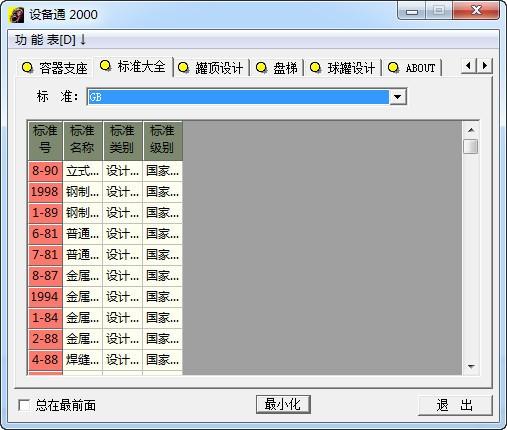This screenshot has height=430, width=507.
Task: Click the 标准 GB combo box field
Action: (x=238, y=97)
